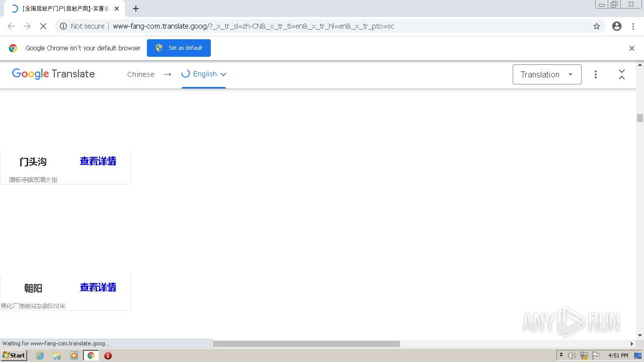Go forward using the forward arrow
This screenshot has height=362, width=644.
point(27,26)
